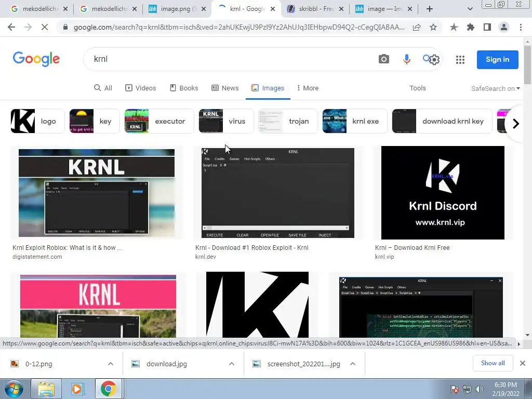This screenshot has height=399, width=532.
Task: Show more chips with the right arrow
Action: pyautogui.click(x=516, y=124)
